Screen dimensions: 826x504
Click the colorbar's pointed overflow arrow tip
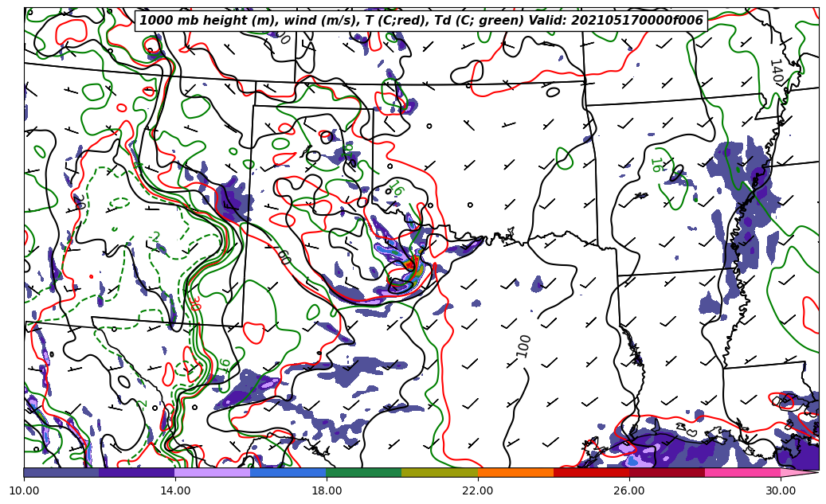(800, 472)
